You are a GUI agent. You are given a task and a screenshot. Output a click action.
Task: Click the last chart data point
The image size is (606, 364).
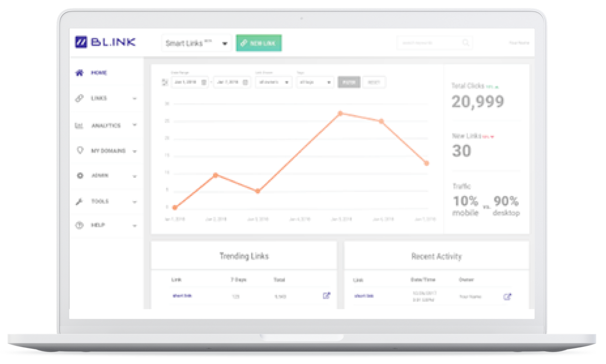click(x=427, y=163)
